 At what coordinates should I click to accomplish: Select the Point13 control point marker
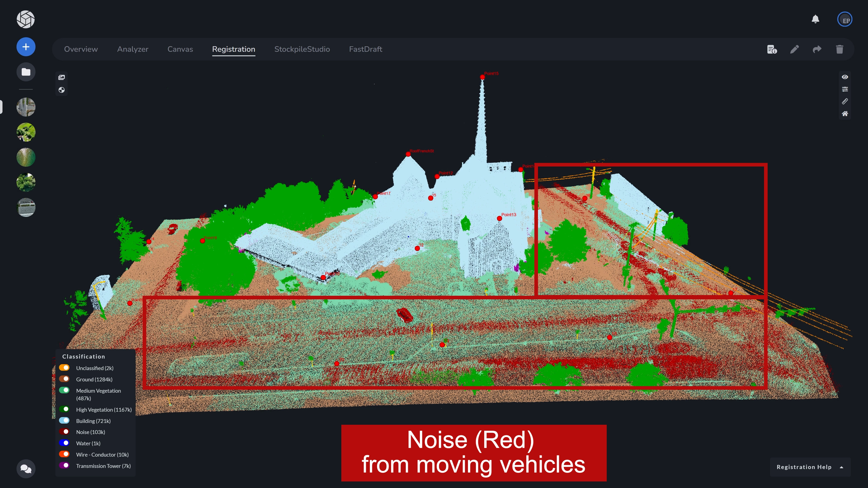[x=500, y=218]
